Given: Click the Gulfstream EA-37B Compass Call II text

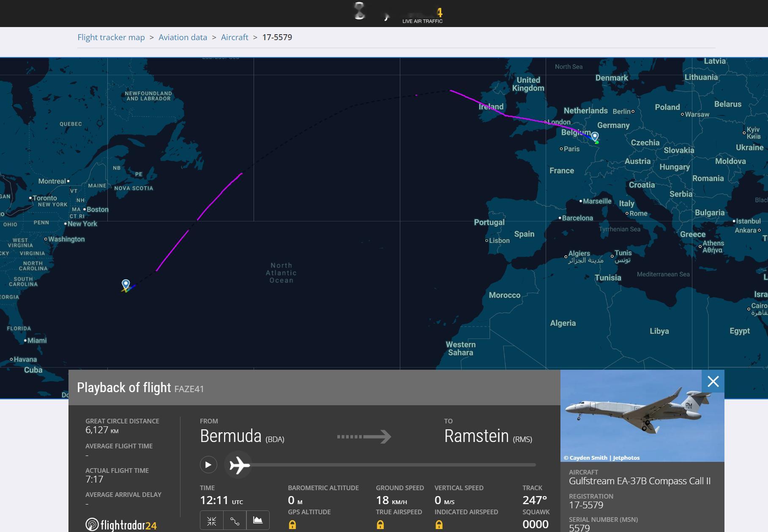Looking at the screenshot, I should [640, 481].
